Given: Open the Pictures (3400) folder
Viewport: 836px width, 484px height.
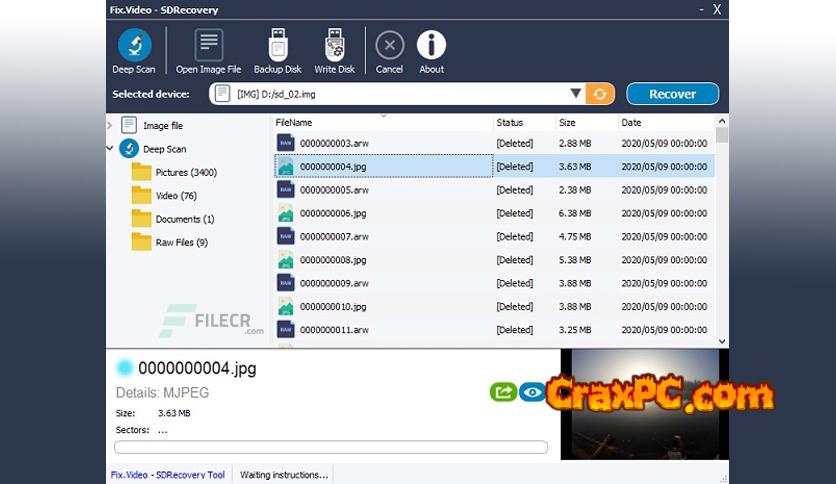Looking at the screenshot, I should (185, 173).
